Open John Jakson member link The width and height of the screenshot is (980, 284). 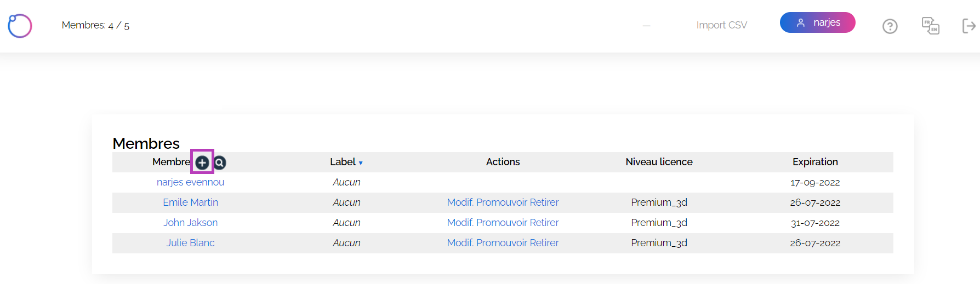(190, 223)
